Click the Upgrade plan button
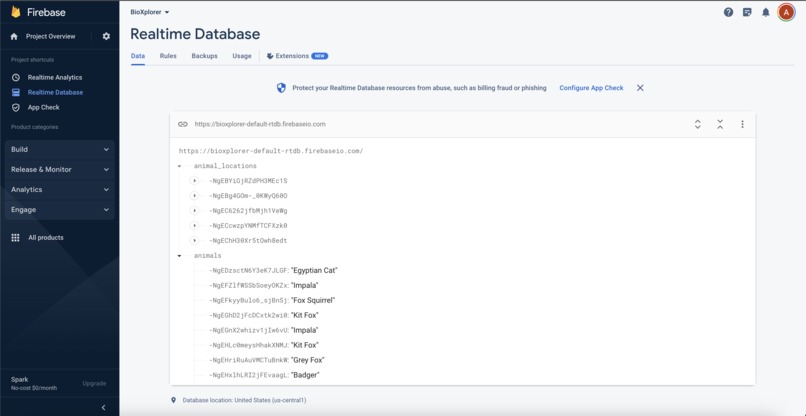806x416 pixels. pyautogui.click(x=95, y=384)
